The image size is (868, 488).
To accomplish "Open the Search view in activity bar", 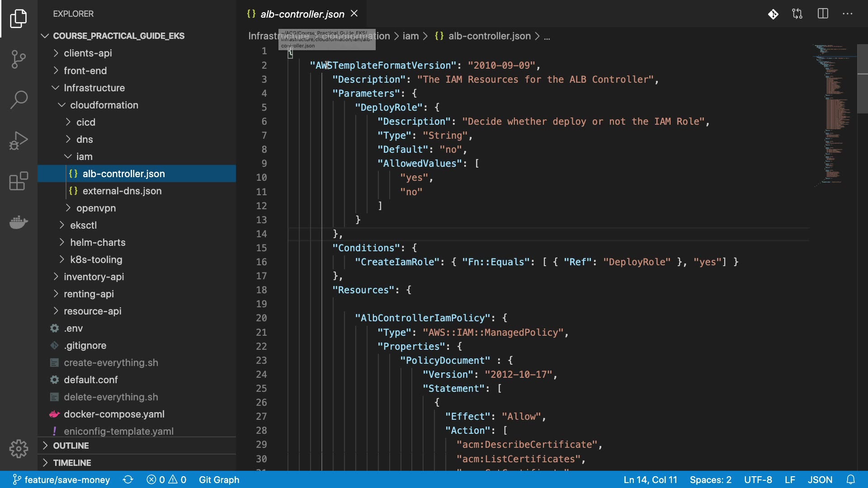I will click(19, 100).
